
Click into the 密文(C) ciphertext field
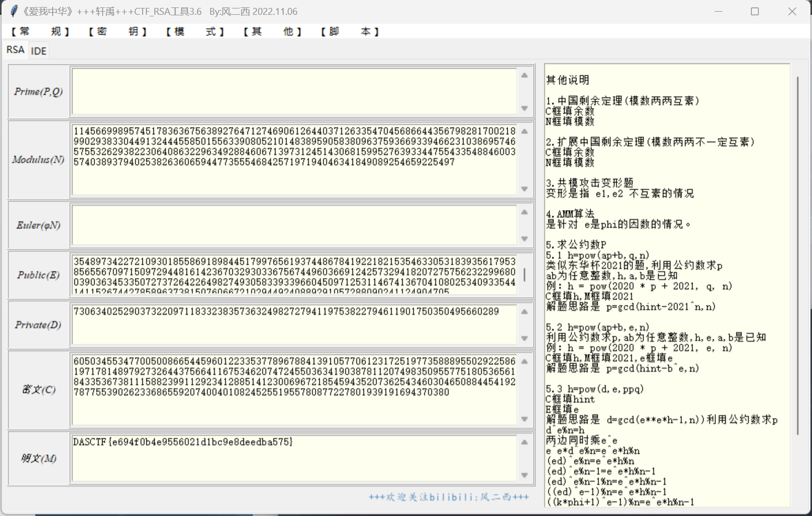[295, 390]
